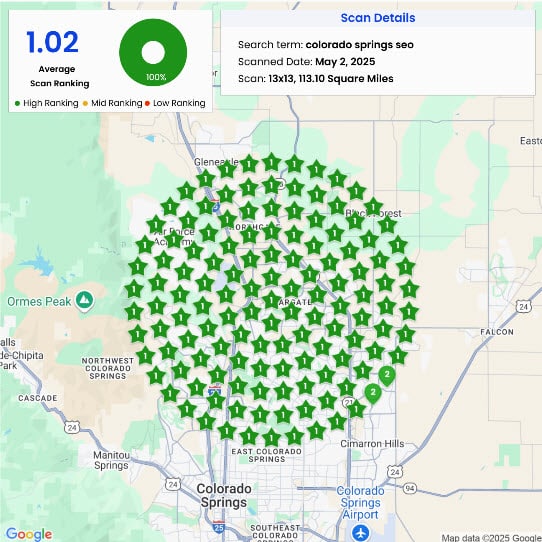This screenshot has height=542, width=542.
Task: Click the rank 2 pin farther from Highway 21
Action: coord(387,375)
